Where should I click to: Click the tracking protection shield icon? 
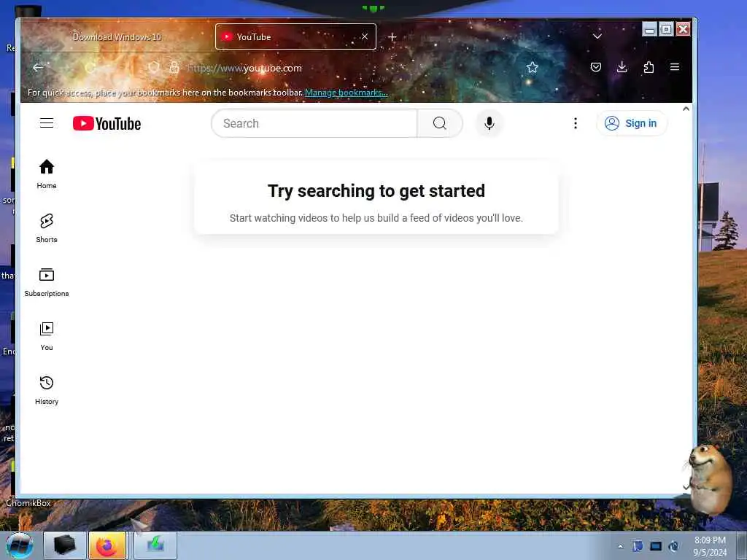(x=153, y=68)
